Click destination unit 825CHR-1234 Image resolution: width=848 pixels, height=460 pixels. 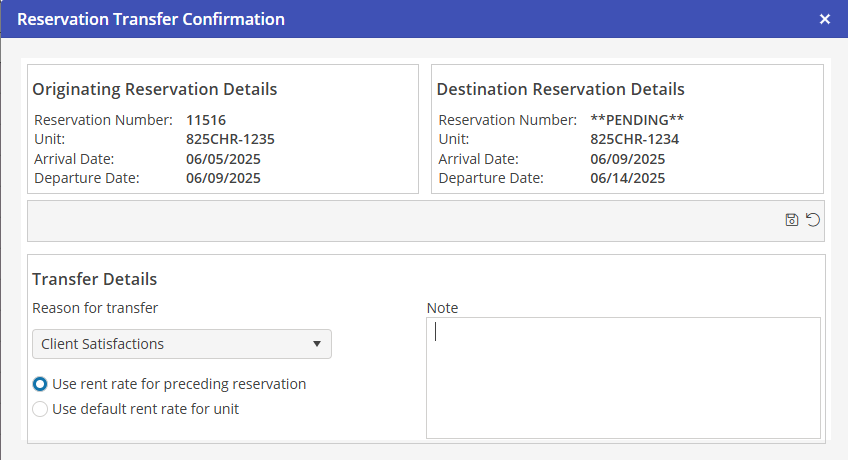[634, 139]
